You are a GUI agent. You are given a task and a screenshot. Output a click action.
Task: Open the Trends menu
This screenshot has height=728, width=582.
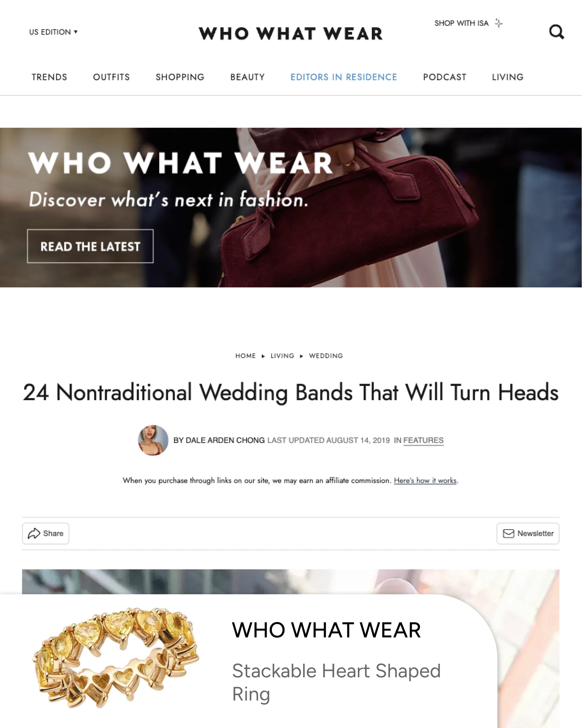[x=49, y=77]
